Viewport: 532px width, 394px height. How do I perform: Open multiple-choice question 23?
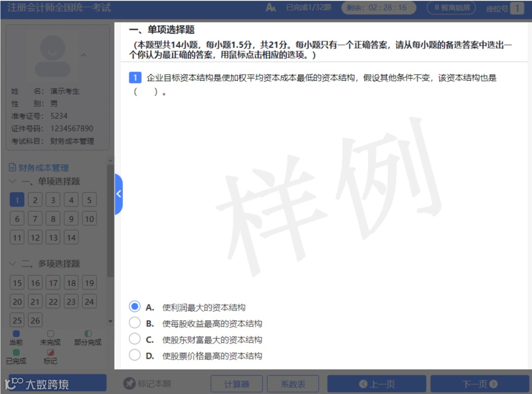tap(71, 301)
